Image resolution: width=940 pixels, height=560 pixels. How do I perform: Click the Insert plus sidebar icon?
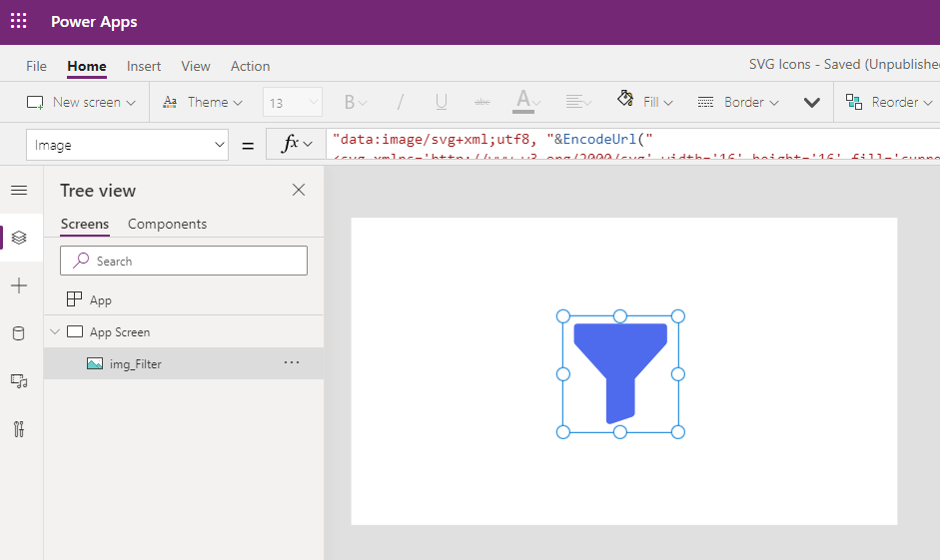(19, 285)
